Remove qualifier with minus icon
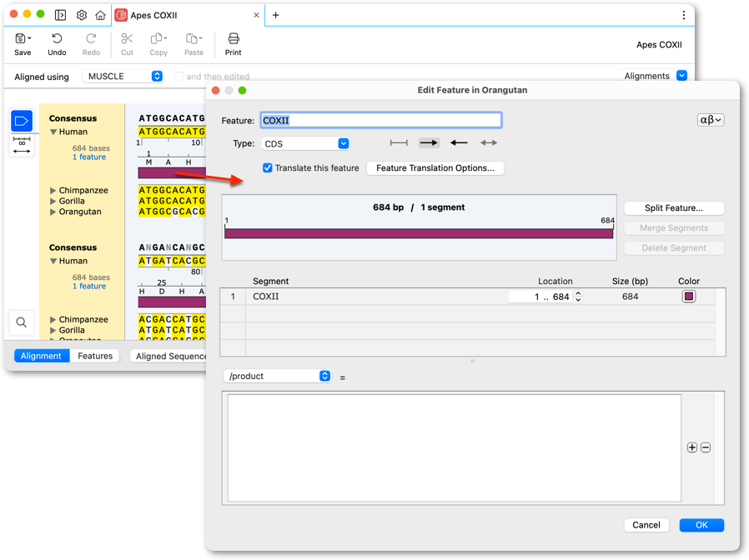 tap(706, 447)
